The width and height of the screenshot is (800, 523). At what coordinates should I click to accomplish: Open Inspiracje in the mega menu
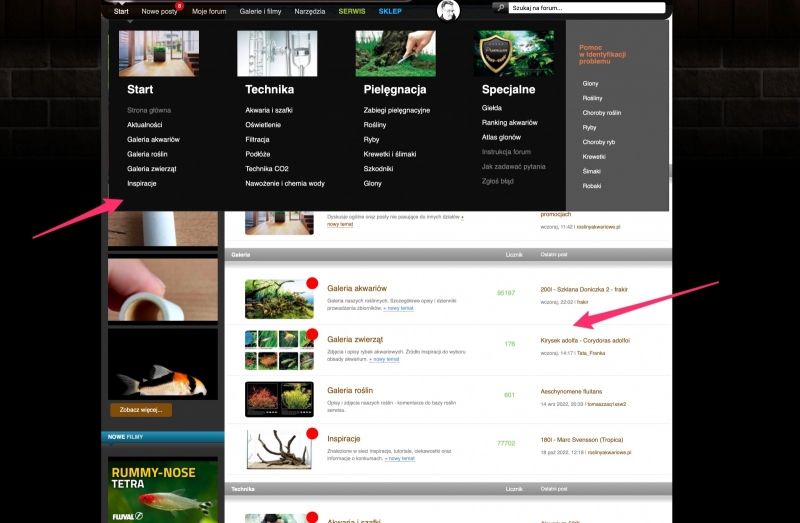[141, 184]
